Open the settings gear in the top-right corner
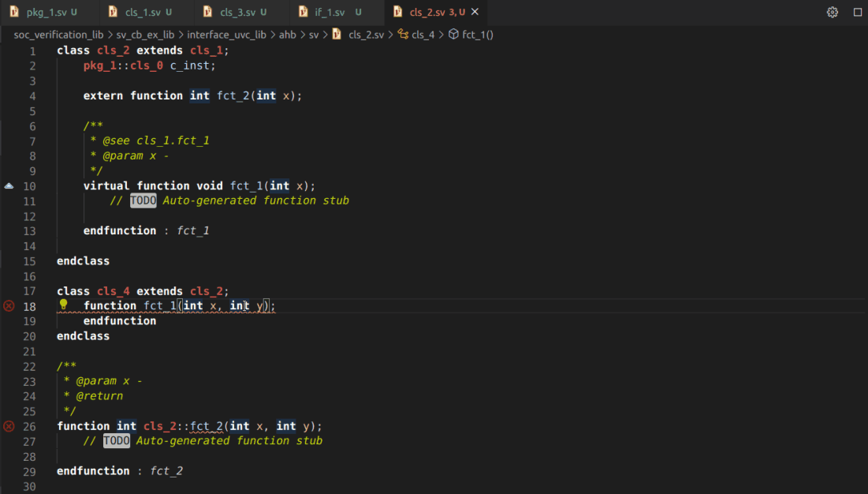 point(833,12)
